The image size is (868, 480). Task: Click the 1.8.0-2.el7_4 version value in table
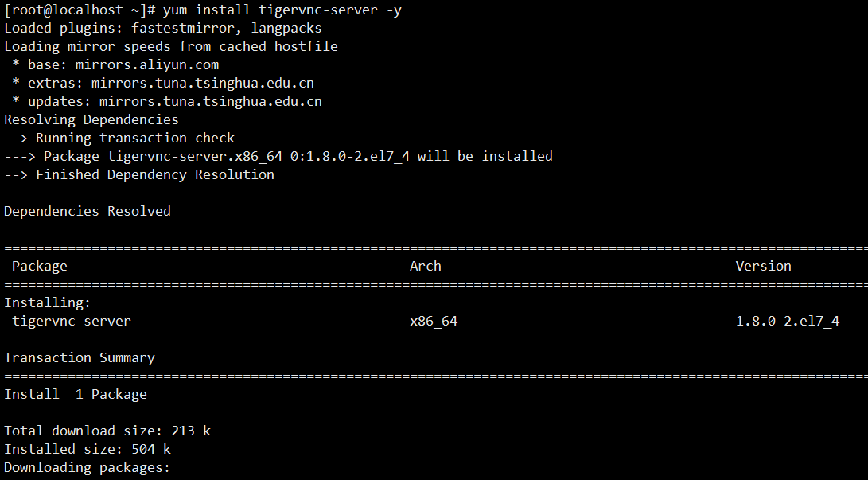(787, 322)
